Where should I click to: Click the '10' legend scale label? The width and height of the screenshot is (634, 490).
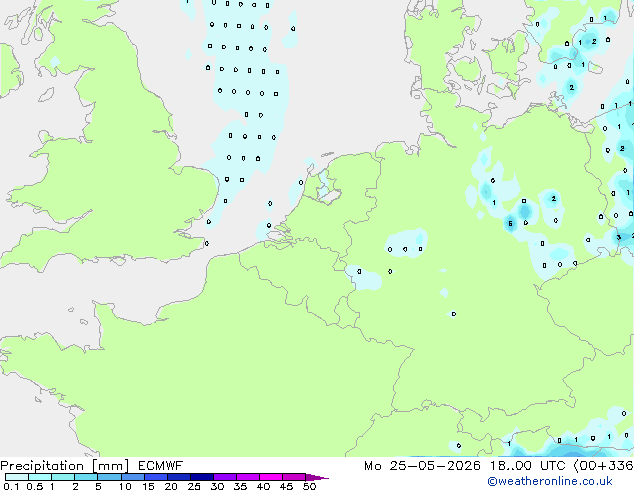click(125, 486)
